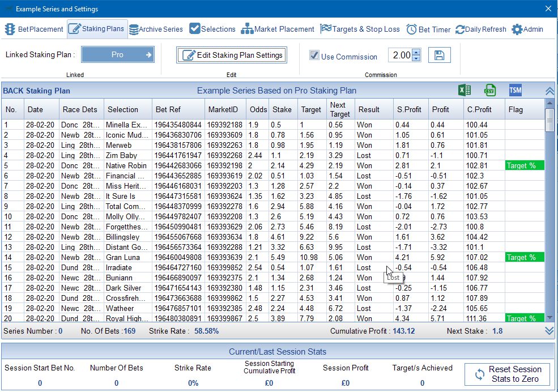558x392 pixels.
Task: Click Next Stake value 1.8
Action: coord(497,331)
